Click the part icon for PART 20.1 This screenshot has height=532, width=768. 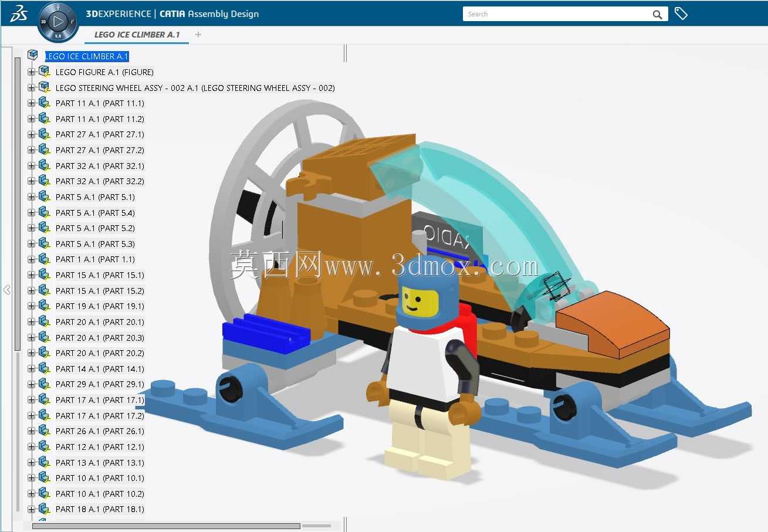[45, 321]
